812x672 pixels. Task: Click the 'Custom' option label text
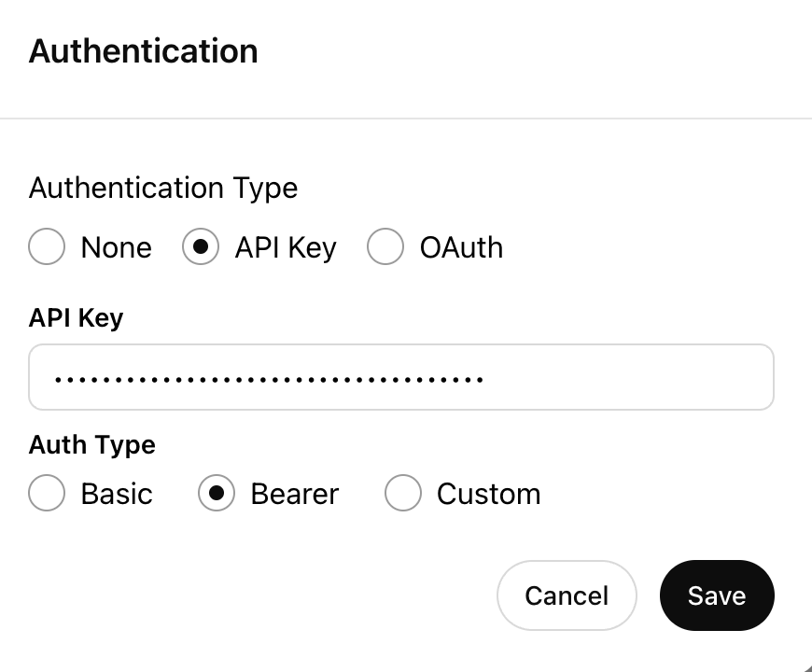tap(489, 494)
